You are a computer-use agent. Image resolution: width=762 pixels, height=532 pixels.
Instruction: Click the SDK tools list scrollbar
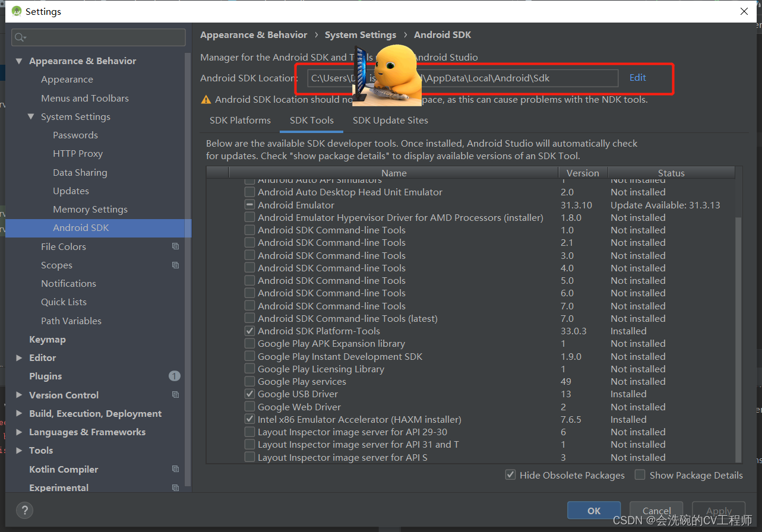point(739,338)
